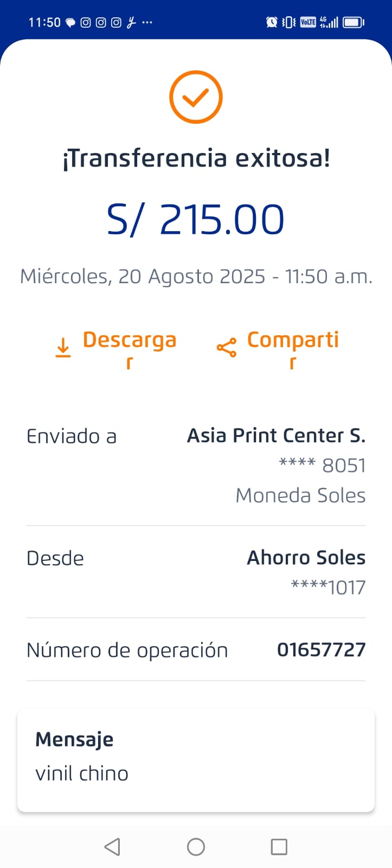Tap the VoLTE status indicator
This screenshot has width=392, height=868.
308,22
